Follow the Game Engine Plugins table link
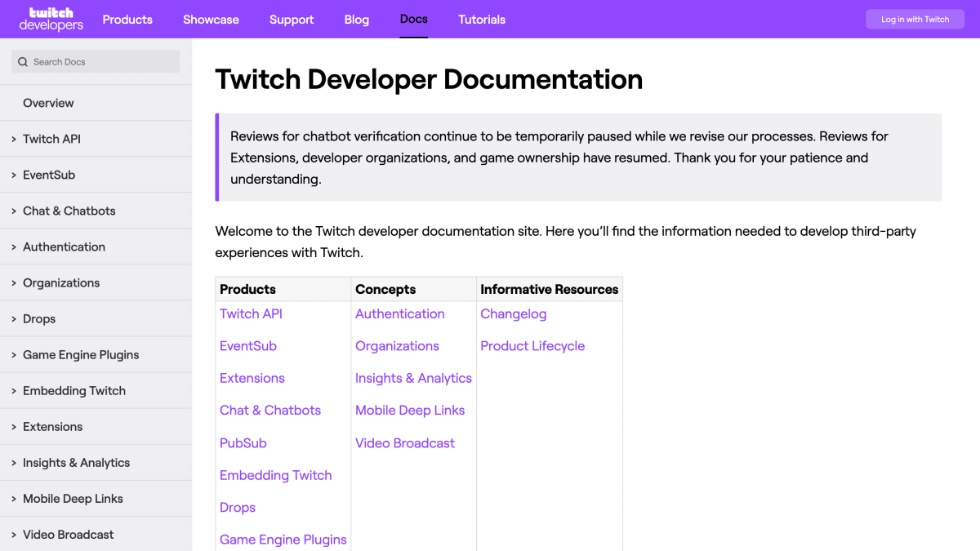980x551 pixels. tap(283, 540)
